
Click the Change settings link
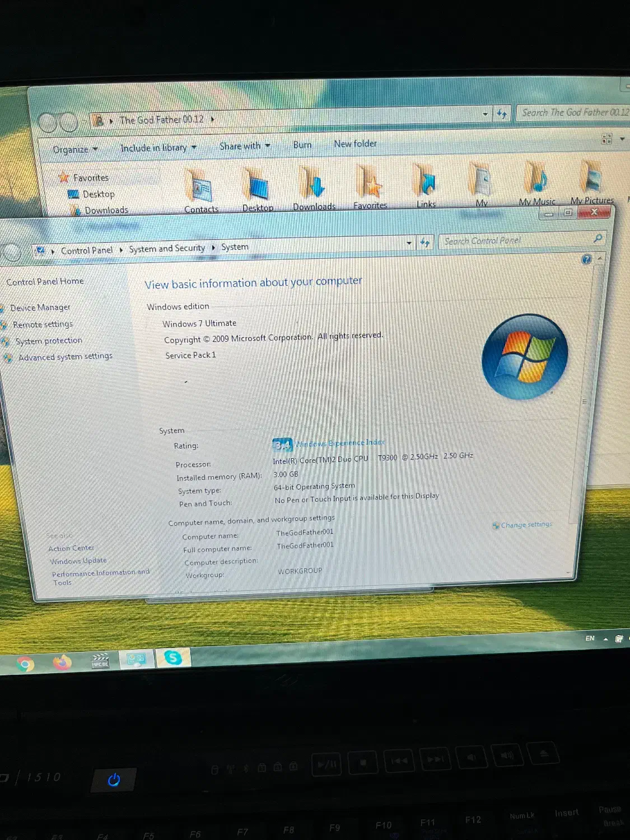(x=526, y=525)
